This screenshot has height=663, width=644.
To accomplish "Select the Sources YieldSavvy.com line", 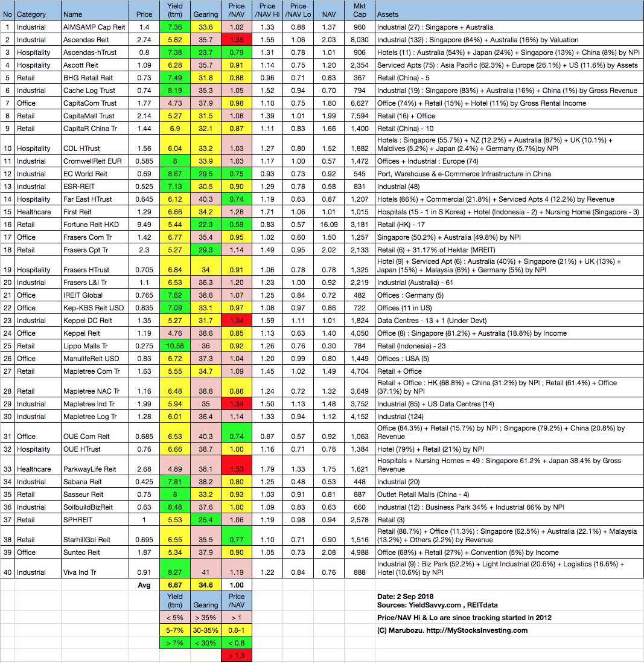I will click(x=438, y=605).
